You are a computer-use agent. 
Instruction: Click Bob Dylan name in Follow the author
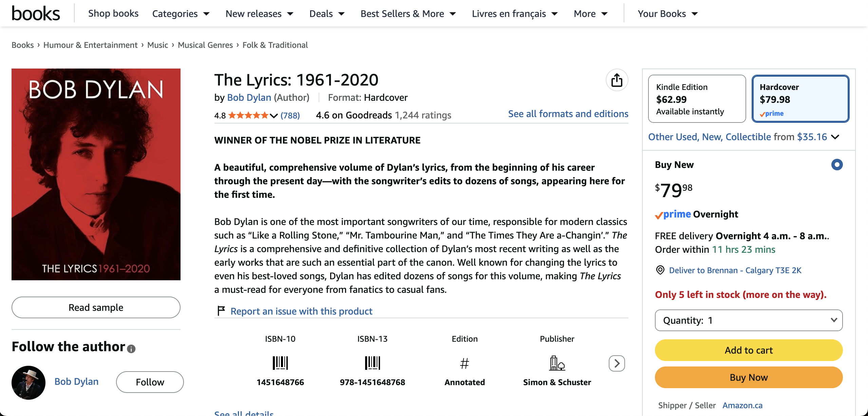click(x=77, y=382)
